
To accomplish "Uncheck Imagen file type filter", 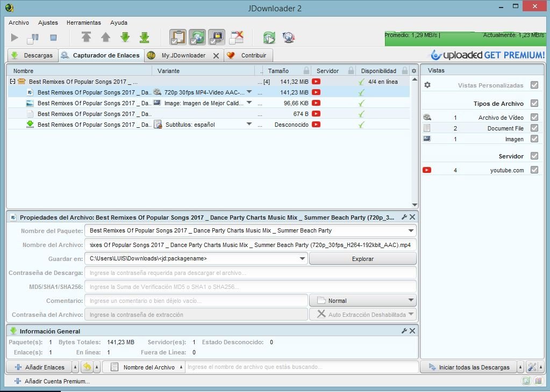I will 534,139.
